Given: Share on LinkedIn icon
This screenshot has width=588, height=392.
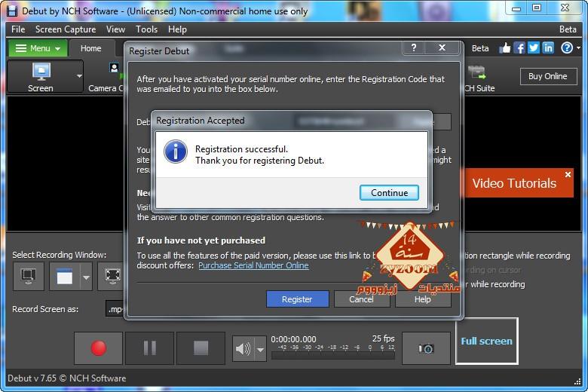Looking at the screenshot, I should coord(548,48).
